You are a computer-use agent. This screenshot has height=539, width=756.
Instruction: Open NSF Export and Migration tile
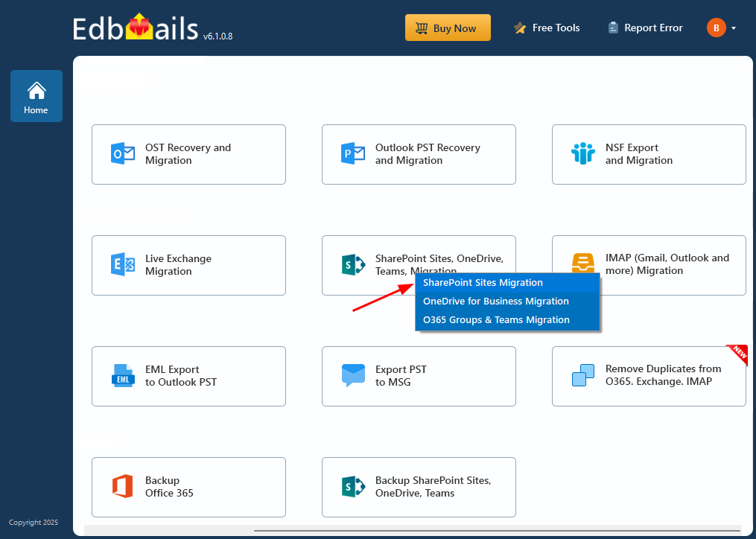coord(649,154)
